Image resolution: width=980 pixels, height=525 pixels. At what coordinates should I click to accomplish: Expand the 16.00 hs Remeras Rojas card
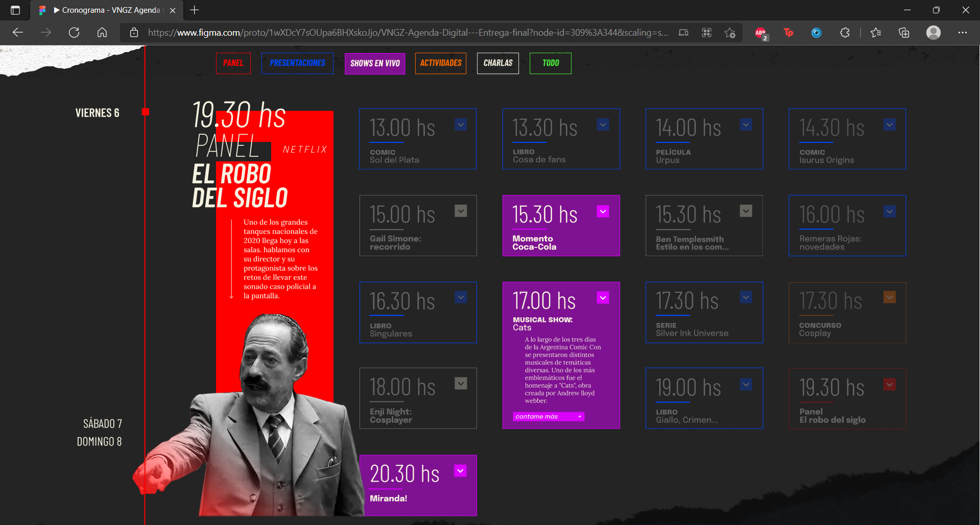click(890, 211)
